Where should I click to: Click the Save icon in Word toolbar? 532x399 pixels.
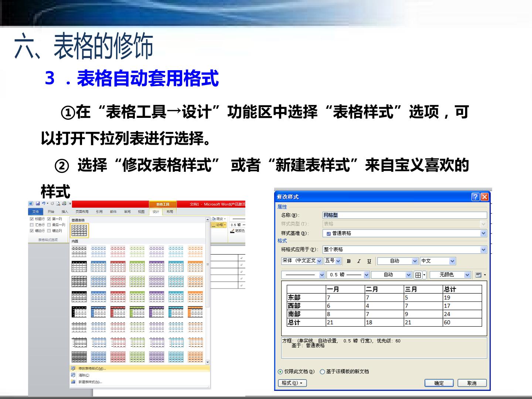(38, 204)
